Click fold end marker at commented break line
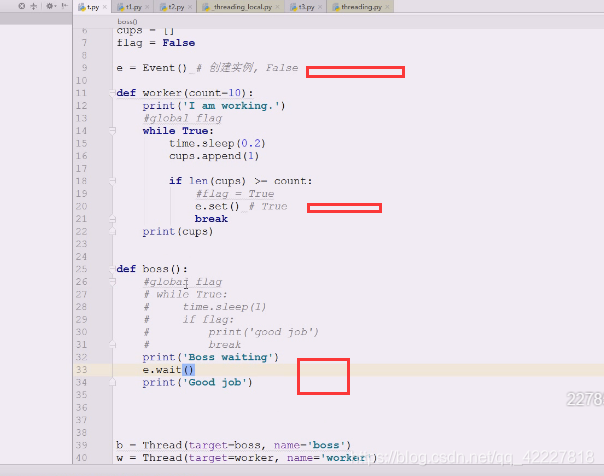604x476 pixels. (x=112, y=345)
